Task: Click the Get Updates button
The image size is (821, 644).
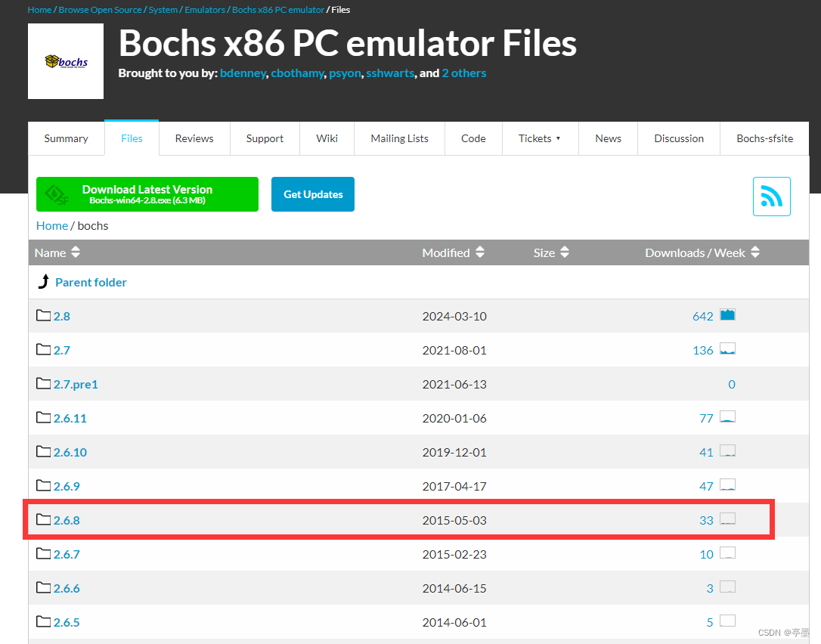Action: [x=313, y=194]
